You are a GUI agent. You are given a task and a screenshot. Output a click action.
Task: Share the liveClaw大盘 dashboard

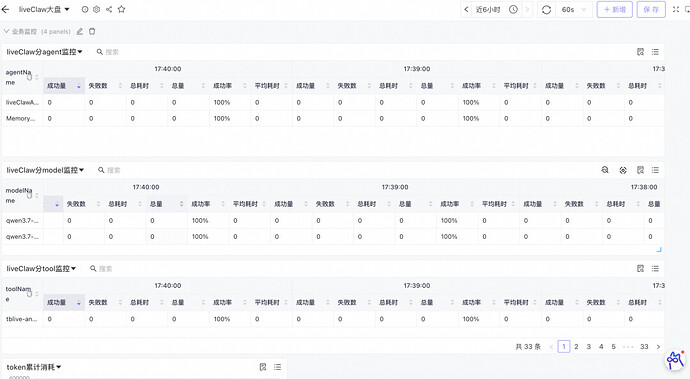pyautogui.click(x=109, y=9)
